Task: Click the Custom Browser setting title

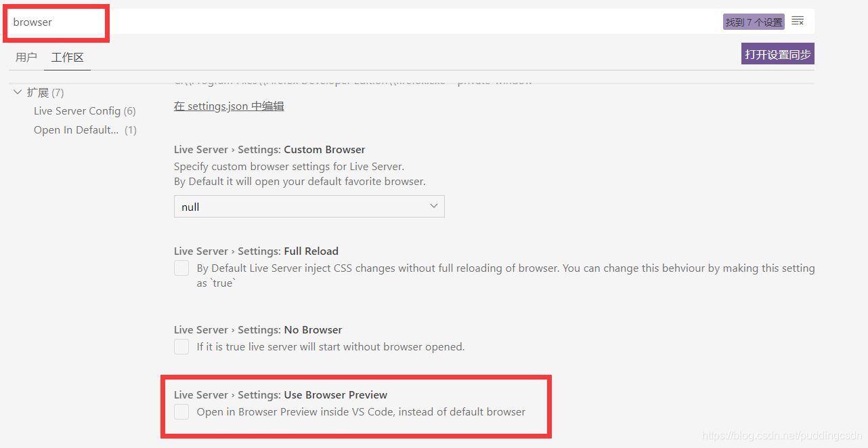Action: (x=269, y=150)
